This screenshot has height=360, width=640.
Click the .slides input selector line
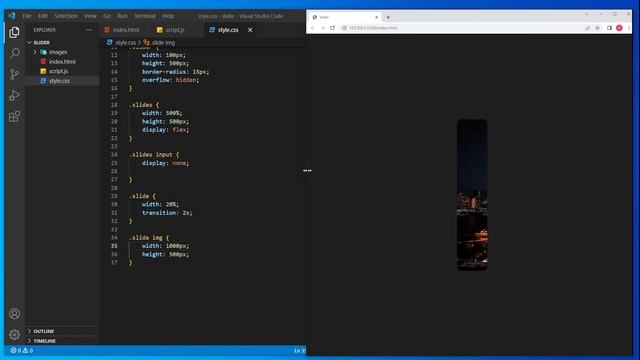[x=154, y=155]
